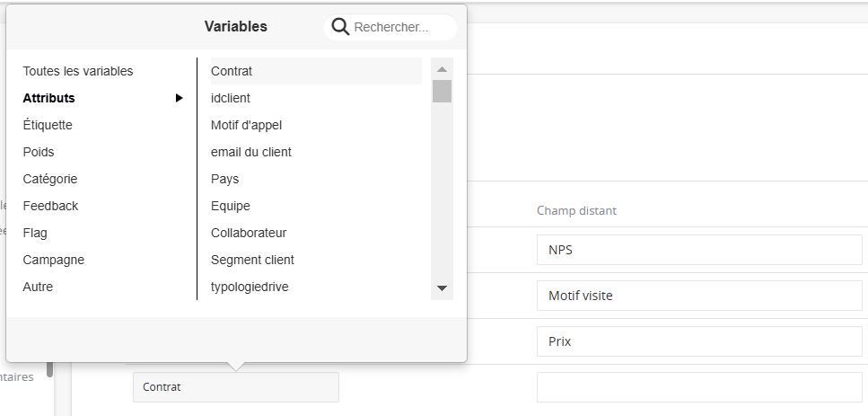
Task: Click the NPS remote field input
Action: pos(700,250)
